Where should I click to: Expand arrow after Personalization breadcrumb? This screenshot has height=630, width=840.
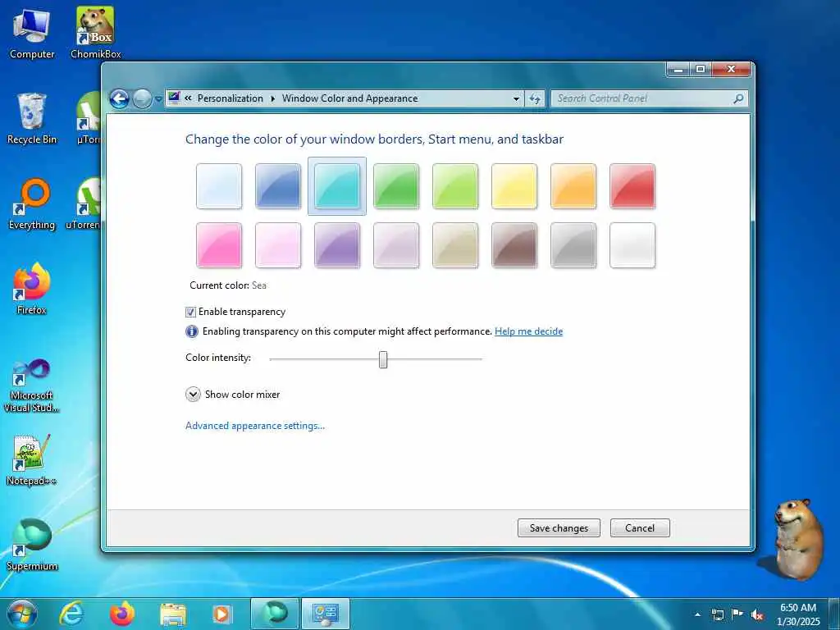(x=272, y=98)
